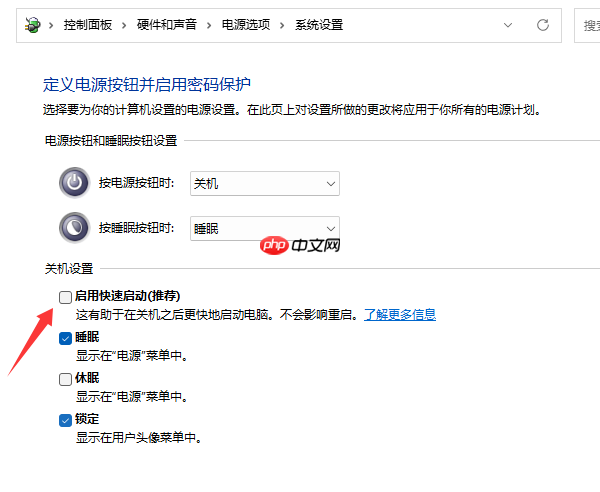Click the control panel icon in address bar

tap(33, 25)
